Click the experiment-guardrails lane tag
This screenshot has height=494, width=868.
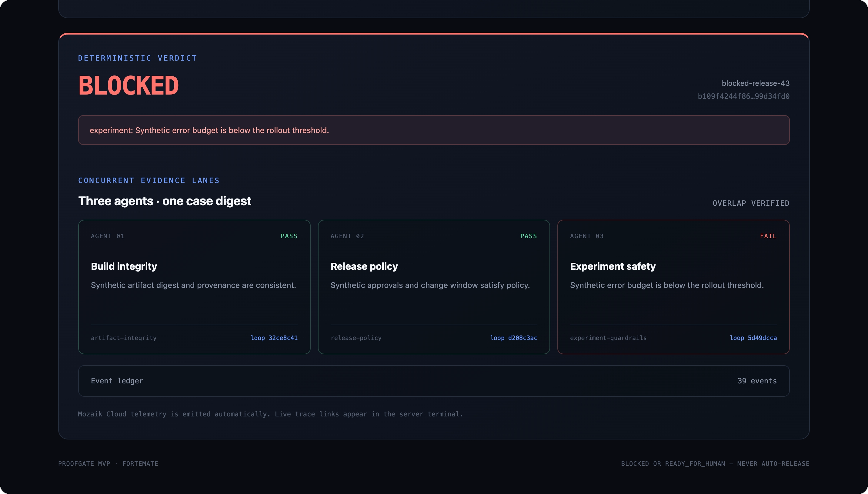click(608, 338)
